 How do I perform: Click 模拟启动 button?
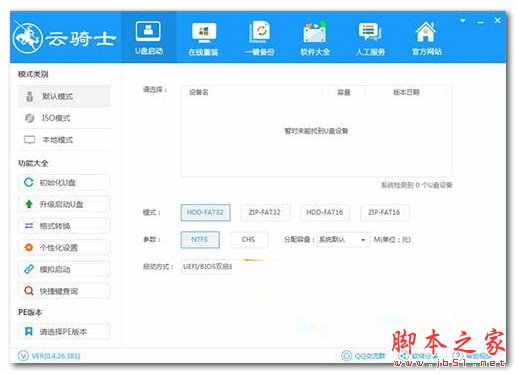click(64, 269)
